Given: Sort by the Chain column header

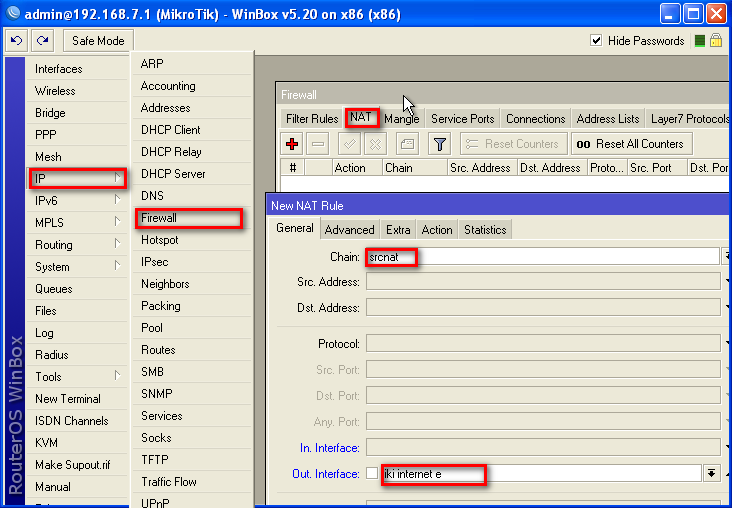Looking at the screenshot, I should click(x=415, y=168).
